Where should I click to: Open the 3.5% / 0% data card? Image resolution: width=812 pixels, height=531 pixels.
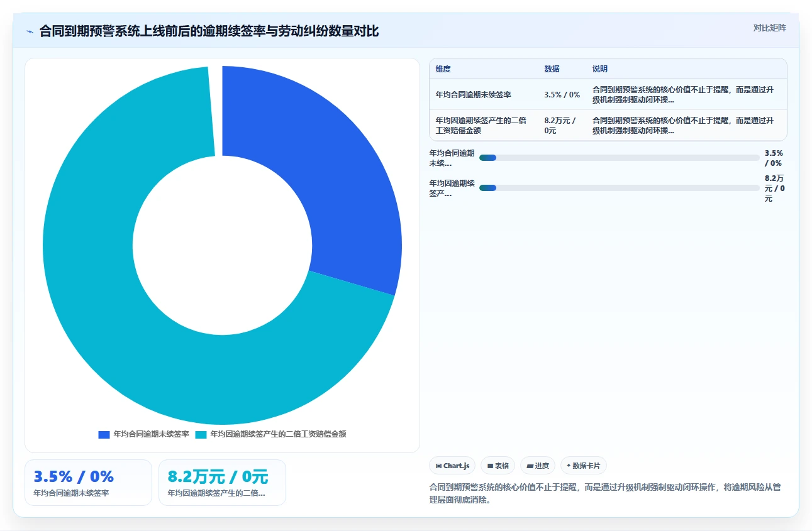pos(88,483)
